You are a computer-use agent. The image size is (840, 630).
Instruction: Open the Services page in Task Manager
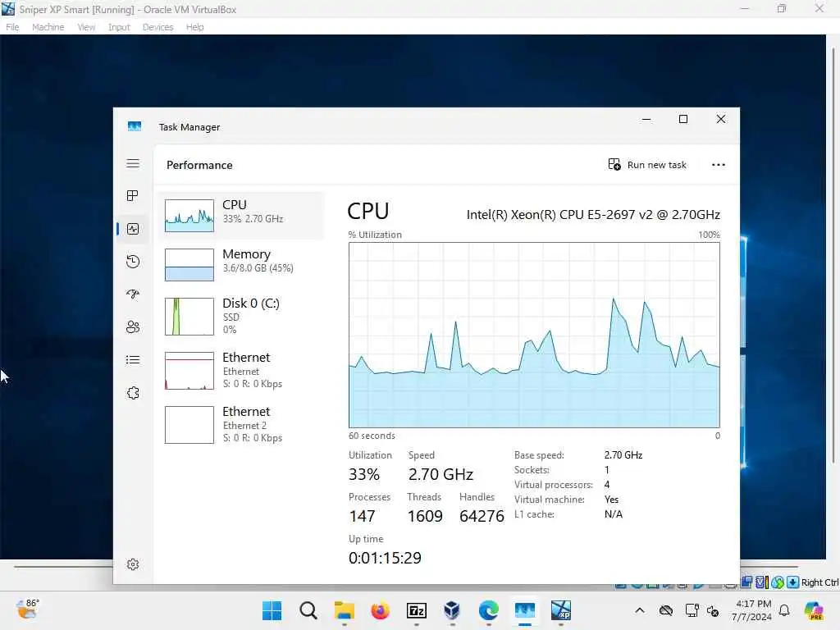pyautogui.click(x=133, y=393)
